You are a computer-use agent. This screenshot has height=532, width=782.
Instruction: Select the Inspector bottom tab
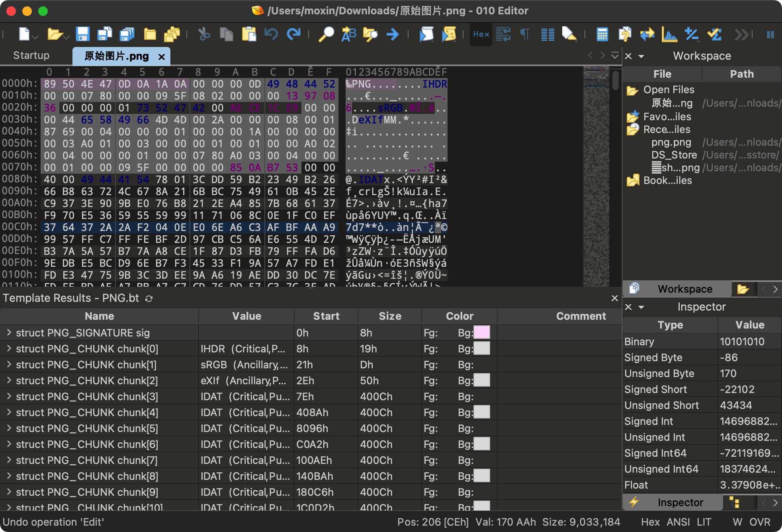[680, 503]
